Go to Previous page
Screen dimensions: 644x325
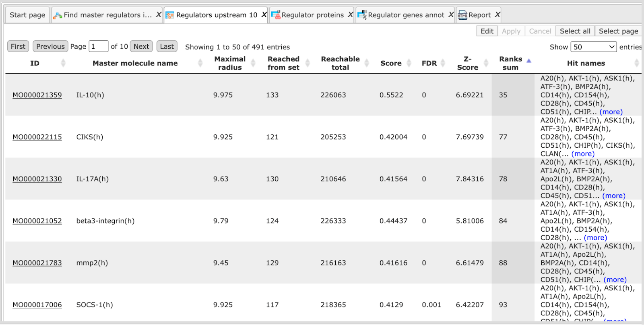[50, 46]
